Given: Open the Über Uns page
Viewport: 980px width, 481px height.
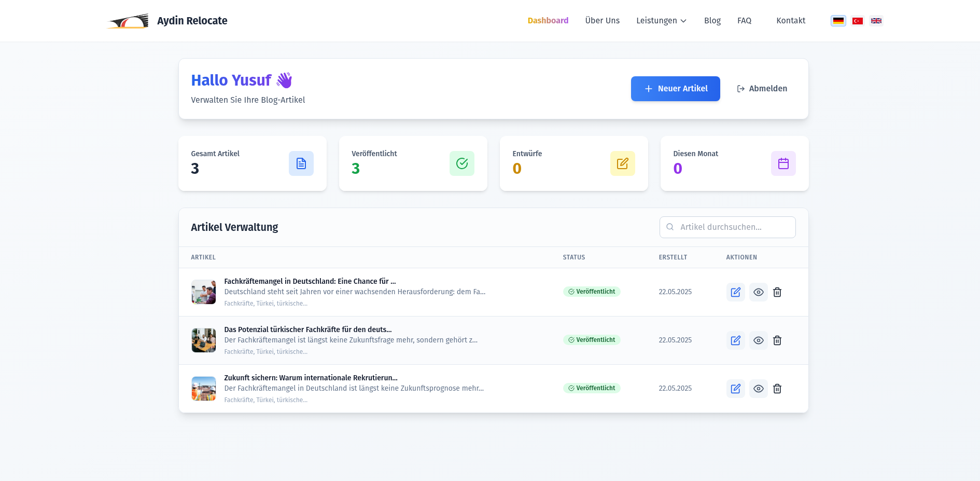Looking at the screenshot, I should pos(602,21).
